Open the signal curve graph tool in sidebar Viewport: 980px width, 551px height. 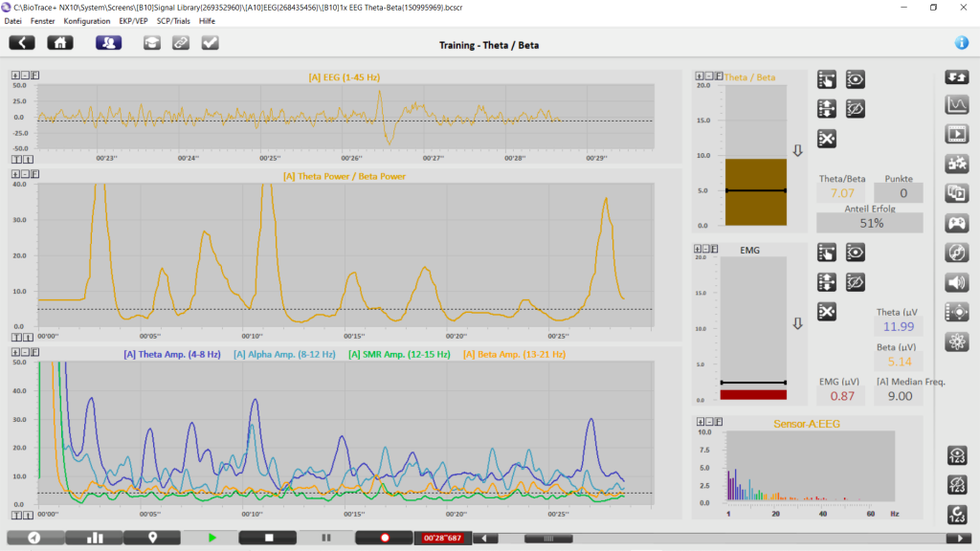pos(957,104)
